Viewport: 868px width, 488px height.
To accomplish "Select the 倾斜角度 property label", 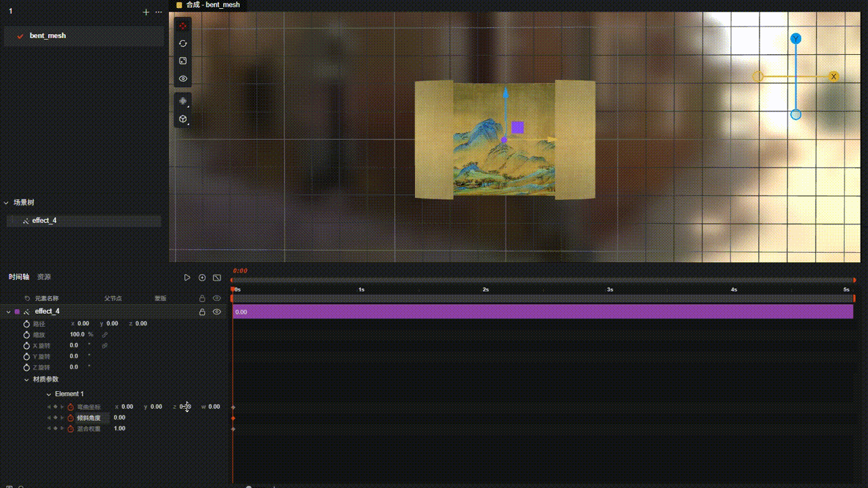I will (x=88, y=418).
